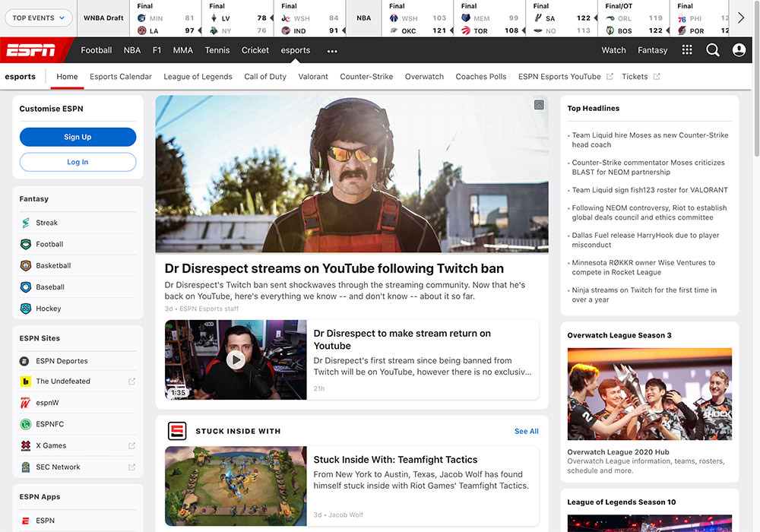Click external link icon beside The Undefeated
Screen dimensions: 760x532
pos(131,382)
